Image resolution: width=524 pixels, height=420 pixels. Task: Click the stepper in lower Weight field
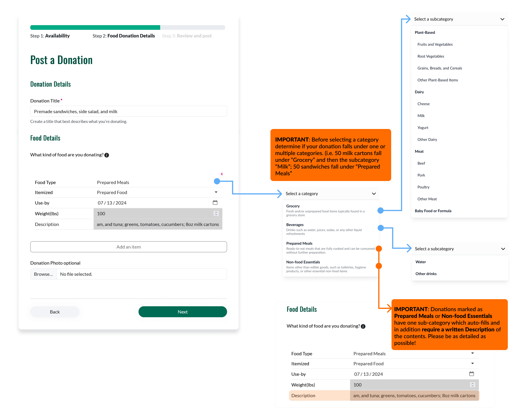(472, 385)
